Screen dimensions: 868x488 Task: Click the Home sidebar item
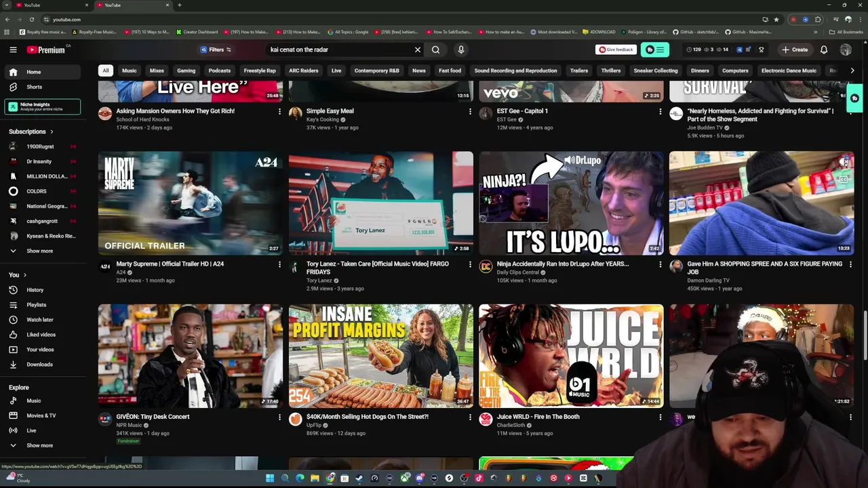tap(43, 72)
